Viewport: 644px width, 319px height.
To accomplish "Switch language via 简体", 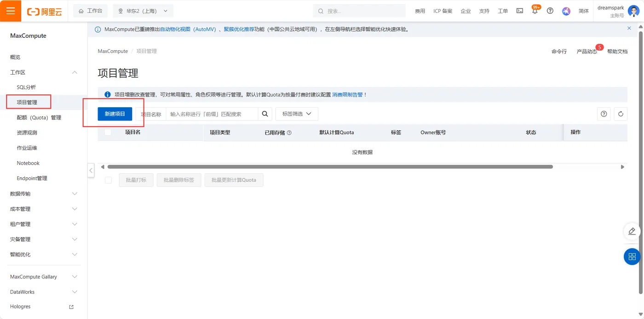I will [584, 11].
